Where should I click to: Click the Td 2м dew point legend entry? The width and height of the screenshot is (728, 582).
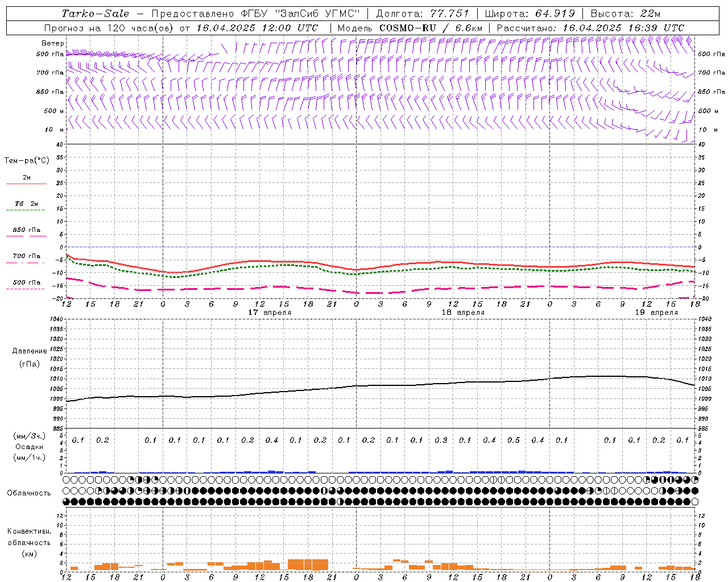26,203
